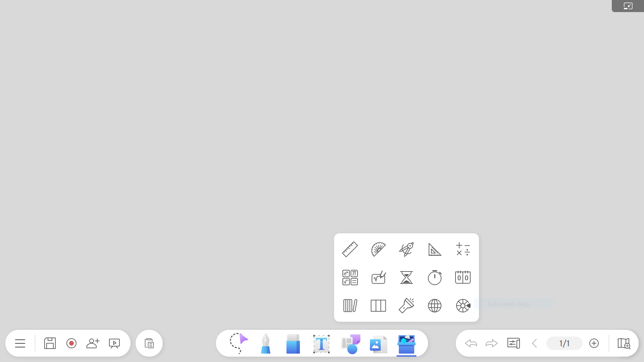Screen dimensions: 644x362
Task: Toggle the toolbox panel on the toolbar
Action: (406, 344)
